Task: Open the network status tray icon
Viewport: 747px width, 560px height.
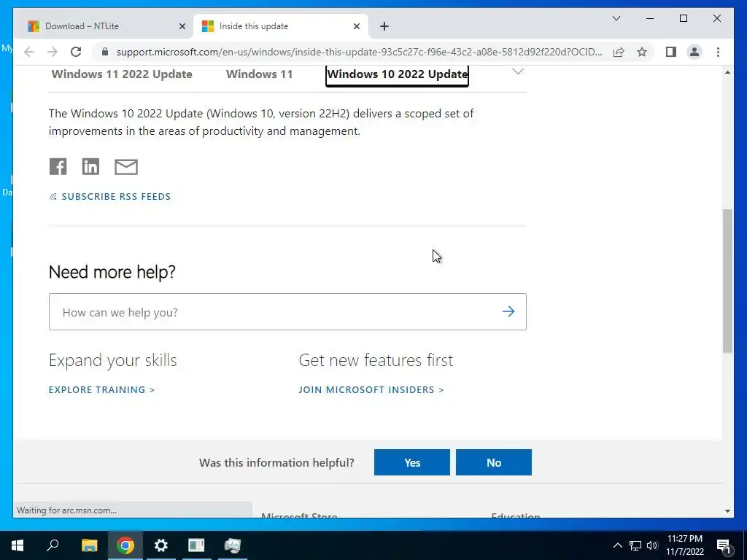Action: pos(635,545)
